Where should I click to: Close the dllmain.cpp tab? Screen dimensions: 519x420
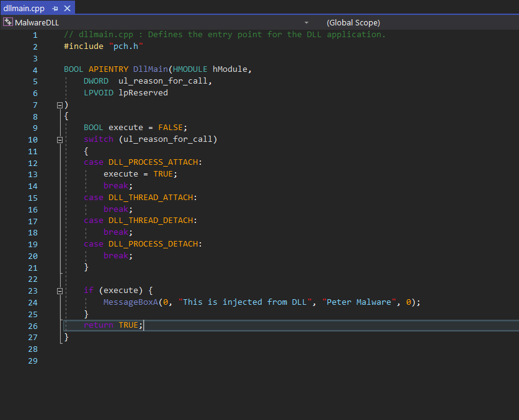[x=67, y=8]
